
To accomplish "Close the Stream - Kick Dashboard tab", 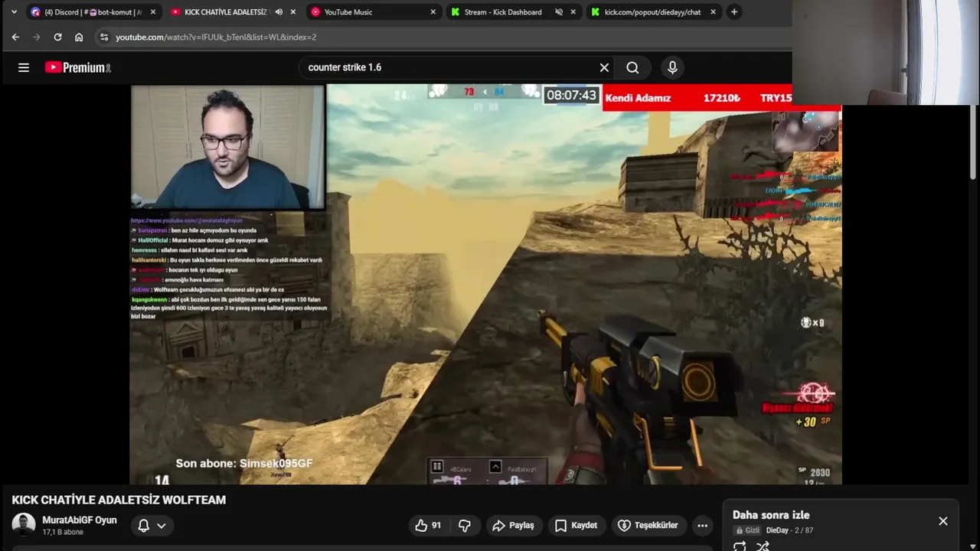I will tap(573, 12).
